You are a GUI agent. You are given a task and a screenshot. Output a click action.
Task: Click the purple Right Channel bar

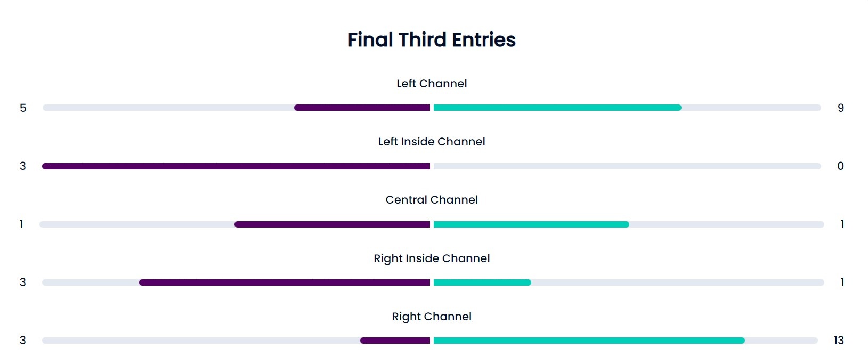click(x=395, y=341)
